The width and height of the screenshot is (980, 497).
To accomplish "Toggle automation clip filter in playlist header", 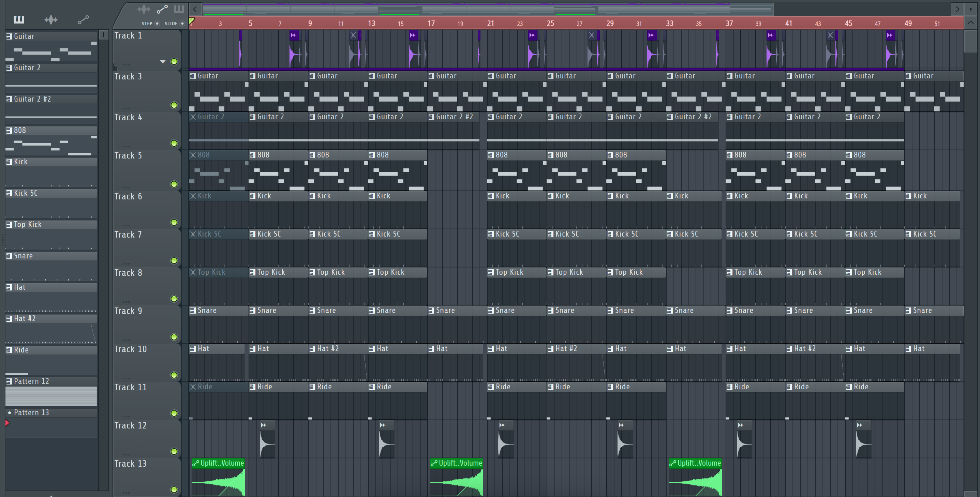I will [x=162, y=9].
